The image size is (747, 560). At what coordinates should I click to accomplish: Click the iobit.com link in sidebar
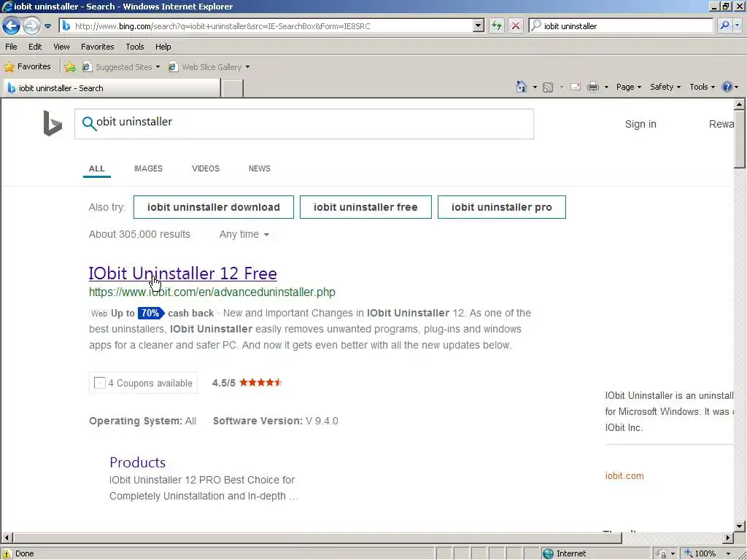click(x=624, y=475)
